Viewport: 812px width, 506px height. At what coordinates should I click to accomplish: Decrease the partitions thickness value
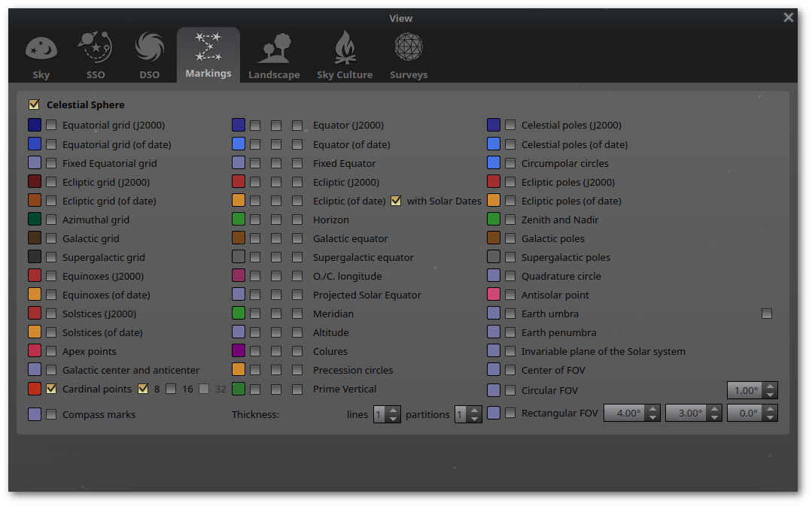click(x=475, y=419)
